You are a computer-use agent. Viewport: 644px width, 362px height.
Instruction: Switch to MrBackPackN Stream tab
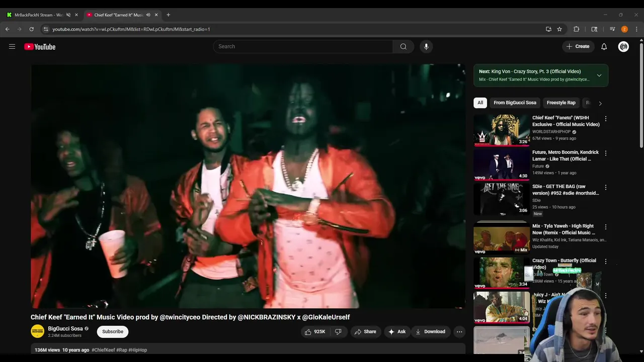tap(38, 15)
